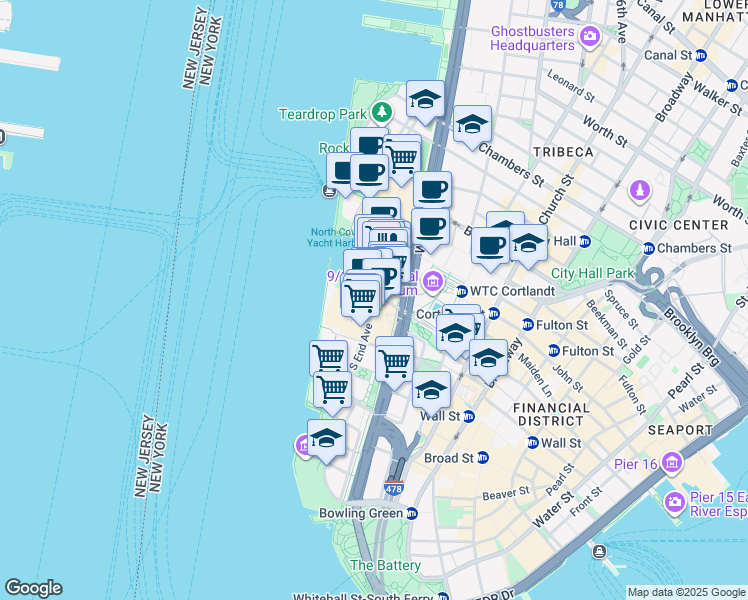Click the Broad St subway icon
This screenshot has height=600, width=748.
(483, 458)
